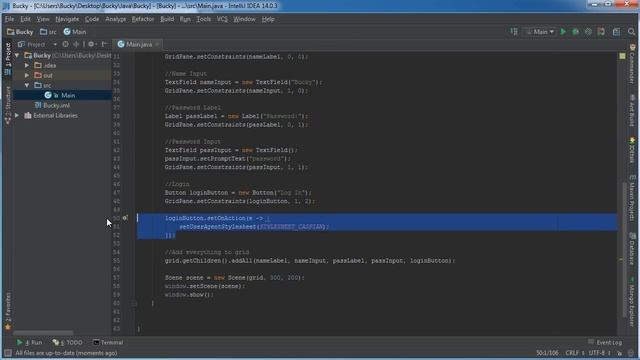Click the editor vertical scrollbar
The width and height of the screenshot is (640, 360).
(623, 249)
